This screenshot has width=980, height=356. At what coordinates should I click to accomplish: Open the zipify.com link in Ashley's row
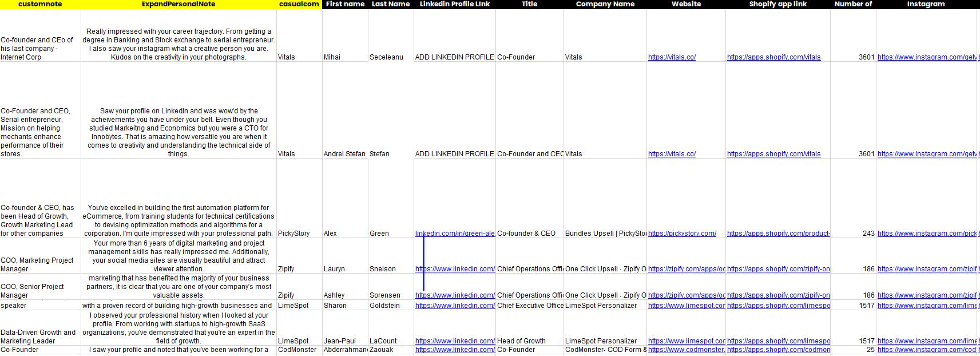click(687, 295)
